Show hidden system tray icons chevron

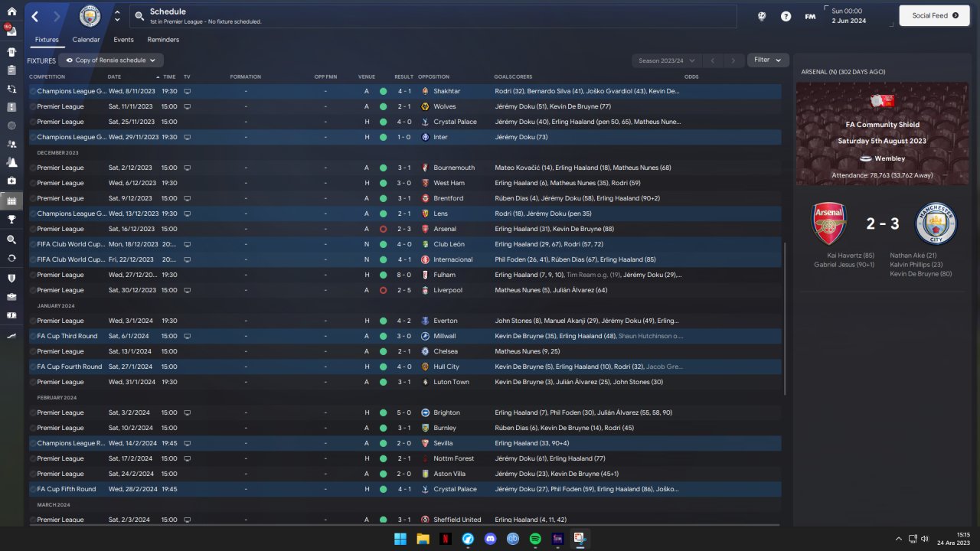(x=898, y=539)
